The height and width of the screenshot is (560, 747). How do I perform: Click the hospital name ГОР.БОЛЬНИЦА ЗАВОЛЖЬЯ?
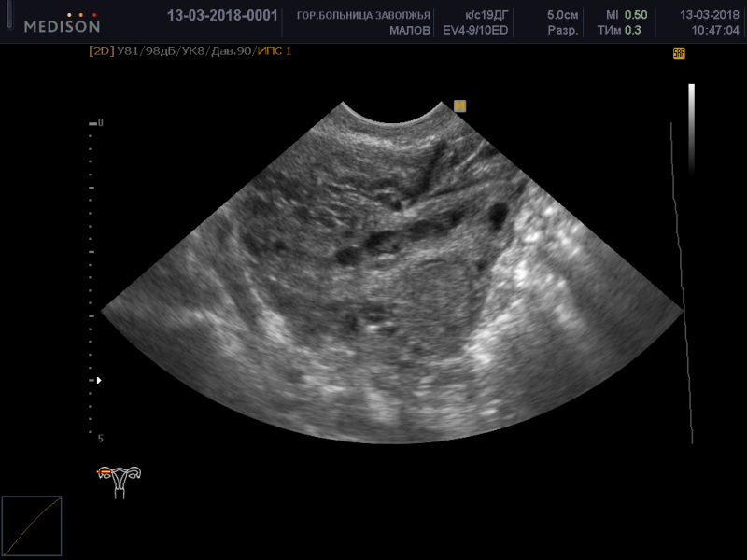click(x=363, y=15)
